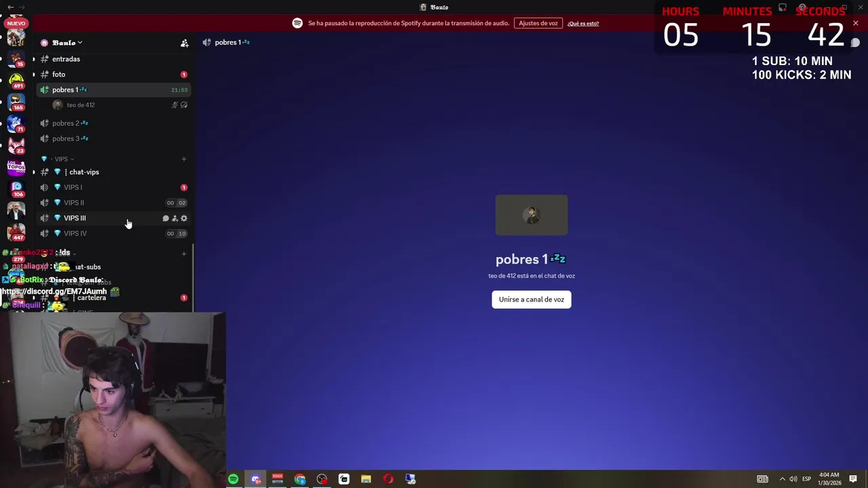868x488 pixels.
Task: Dismiss the Spotify paused banner
Action: click(855, 23)
